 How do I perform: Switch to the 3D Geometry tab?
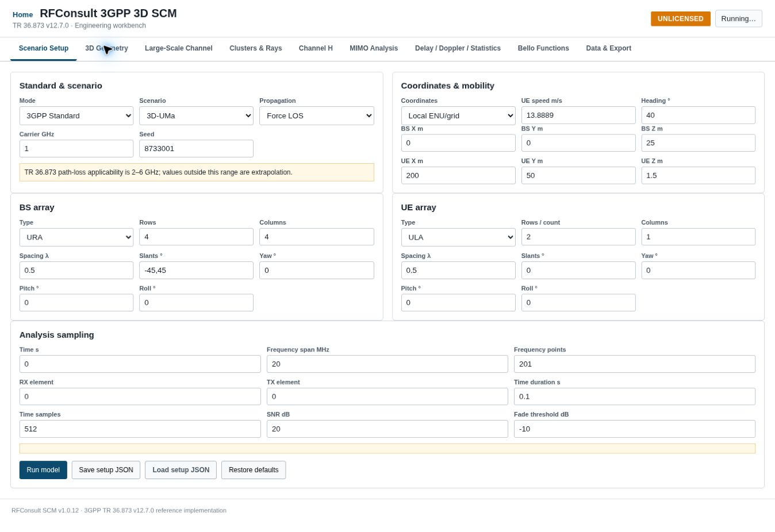click(x=106, y=48)
